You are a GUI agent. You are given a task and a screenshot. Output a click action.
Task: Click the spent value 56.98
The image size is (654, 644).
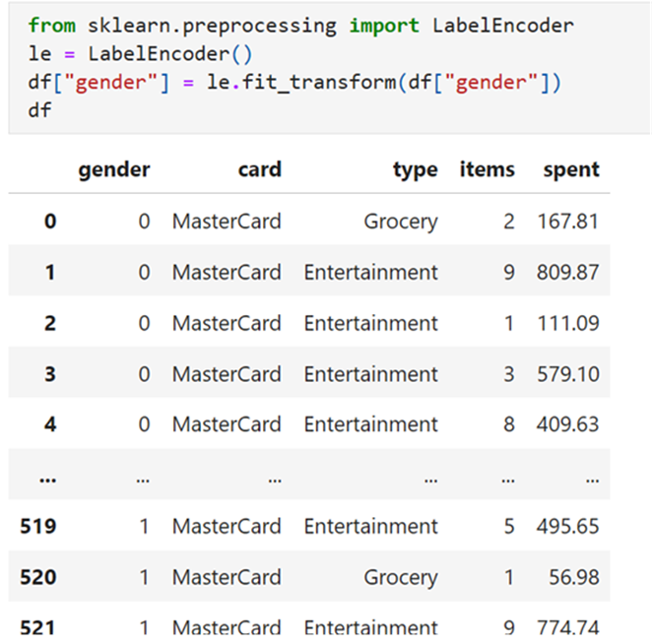coord(574,577)
